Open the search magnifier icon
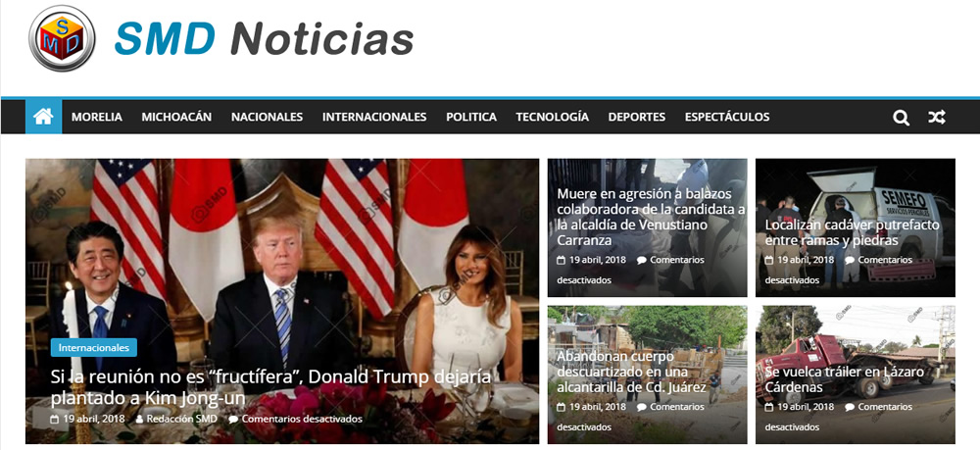The height and width of the screenshot is (450, 980). coord(901,118)
